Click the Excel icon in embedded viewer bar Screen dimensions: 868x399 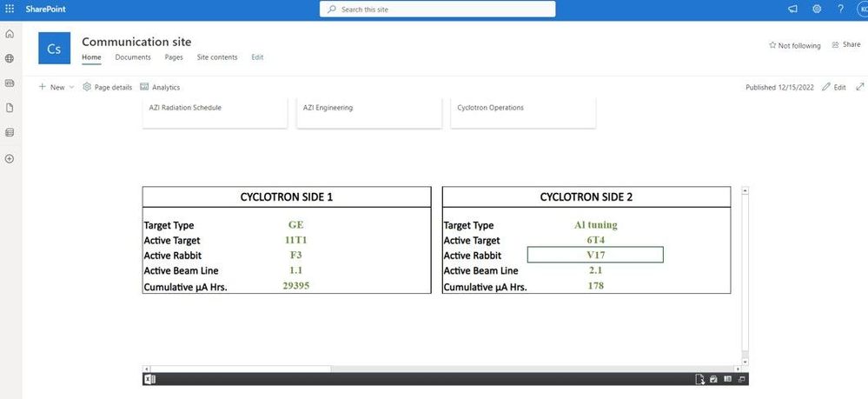point(149,380)
